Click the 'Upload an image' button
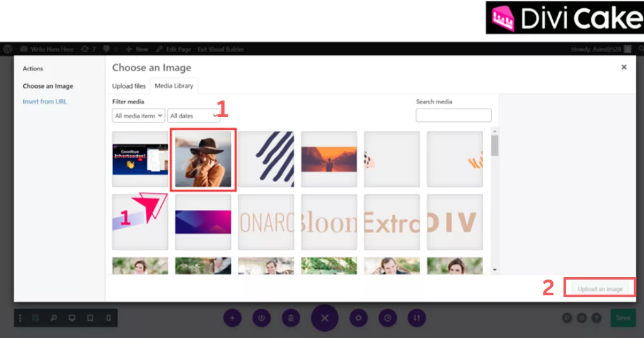 [600, 289]
